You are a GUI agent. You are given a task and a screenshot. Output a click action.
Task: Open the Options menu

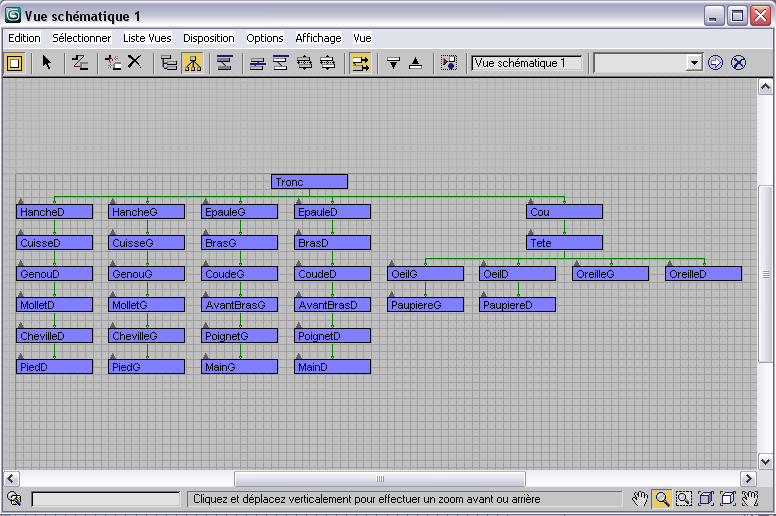pos(265,38)
